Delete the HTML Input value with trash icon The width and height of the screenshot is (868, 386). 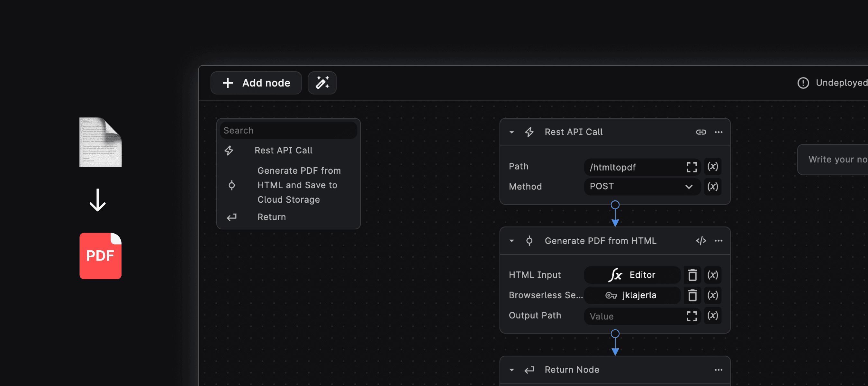(692, 275)
